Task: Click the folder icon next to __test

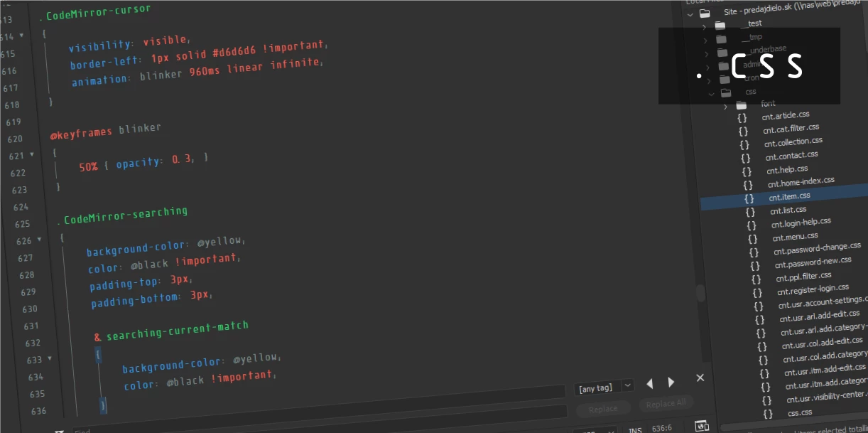Action: [x=720, y=25]
